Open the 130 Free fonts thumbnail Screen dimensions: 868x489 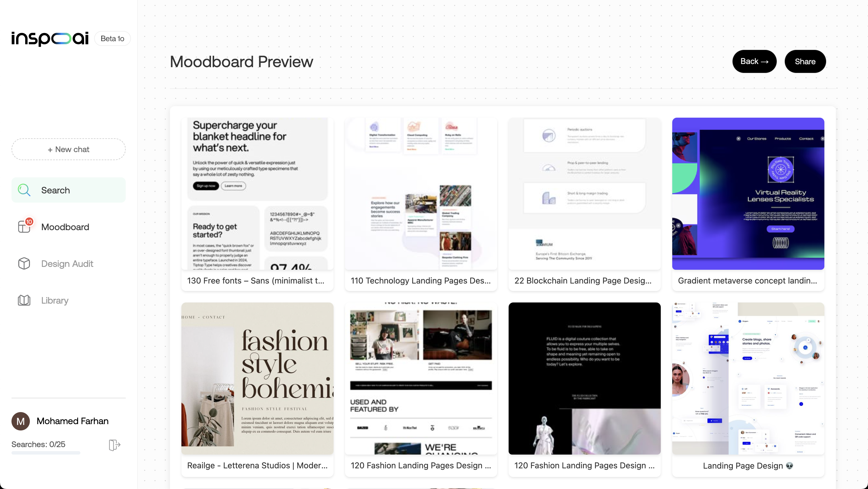point(257,193)
